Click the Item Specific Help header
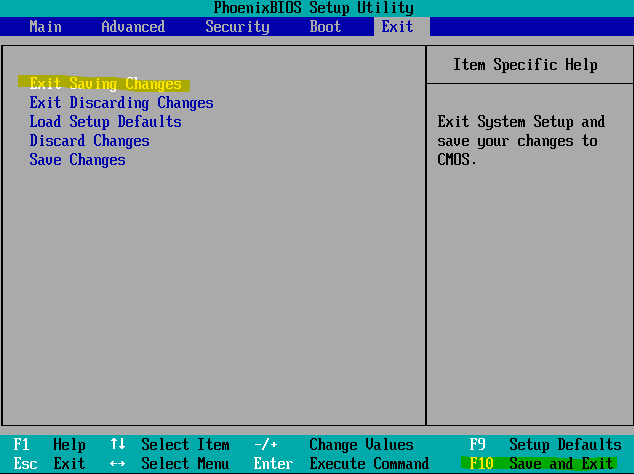Image resolution: width=634 pixels, height=474 pixels. pyautogui.click(x=525, y=64)
